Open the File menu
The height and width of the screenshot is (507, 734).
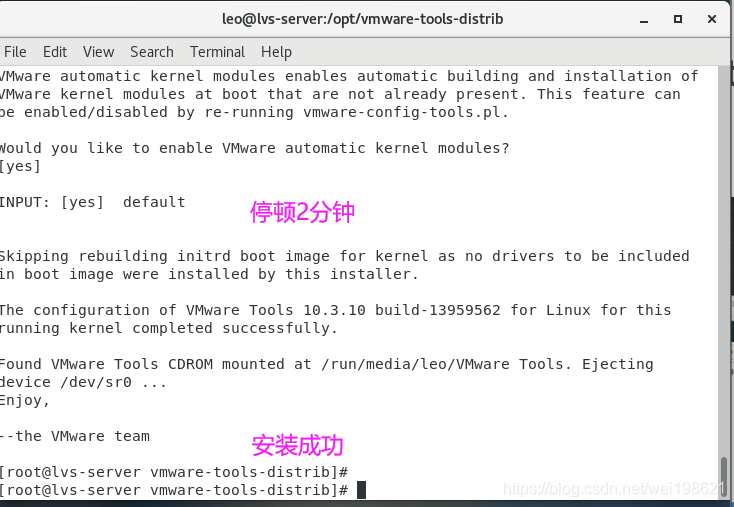point(15,51)
